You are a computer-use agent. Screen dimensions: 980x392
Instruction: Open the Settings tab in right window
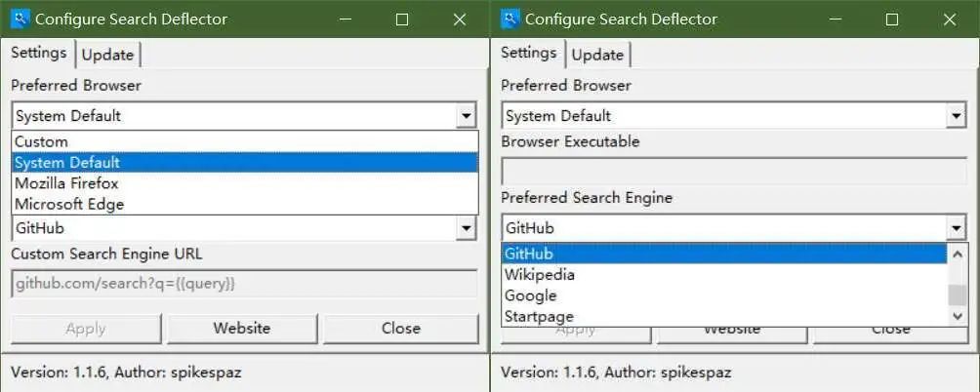529,53
